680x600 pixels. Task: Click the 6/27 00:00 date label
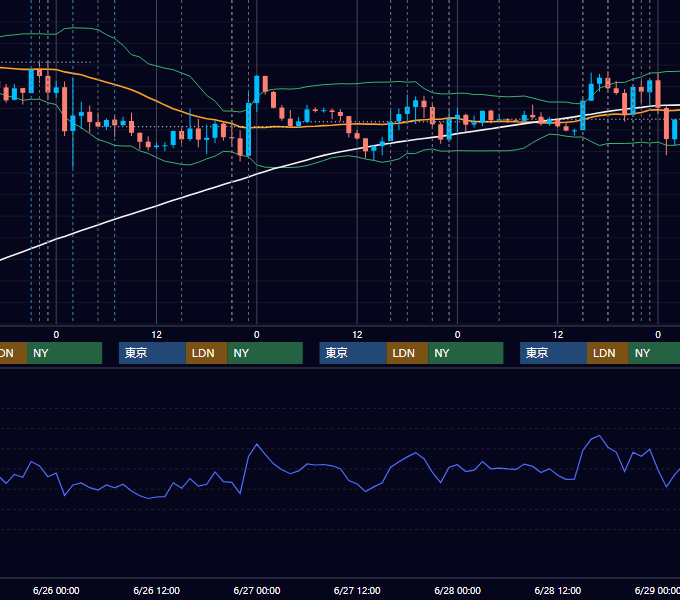257,590
